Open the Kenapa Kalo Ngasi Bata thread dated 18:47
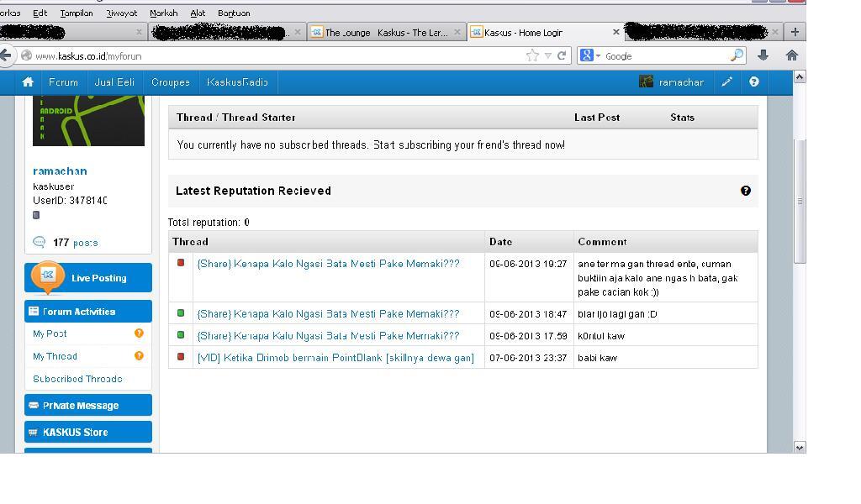 click(329, 314)
